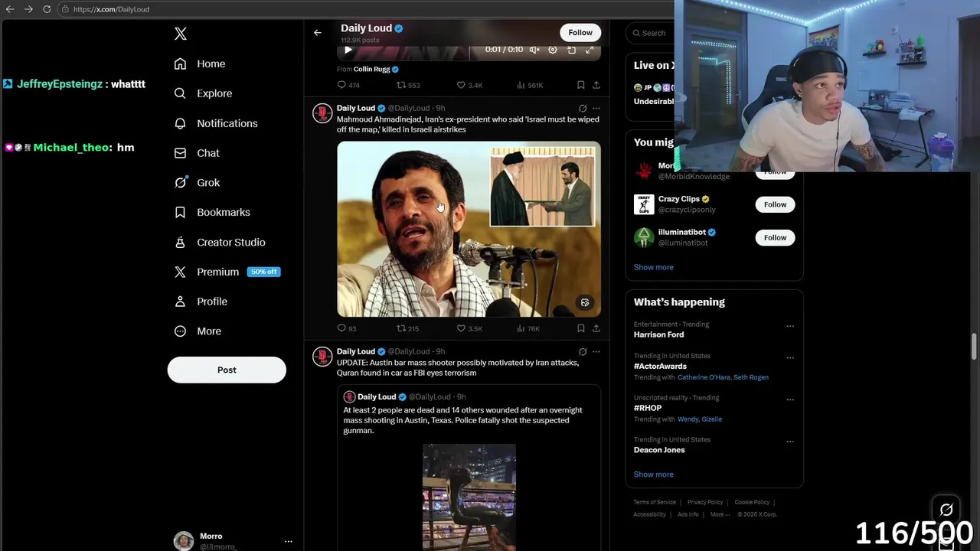Reply to post with 474 comments

[348, 85]
